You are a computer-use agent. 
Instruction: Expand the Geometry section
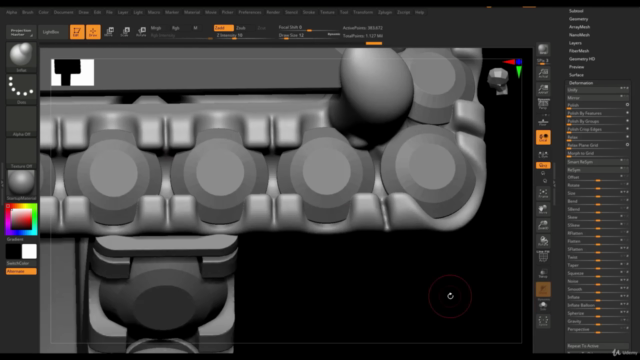click(578, 19)
